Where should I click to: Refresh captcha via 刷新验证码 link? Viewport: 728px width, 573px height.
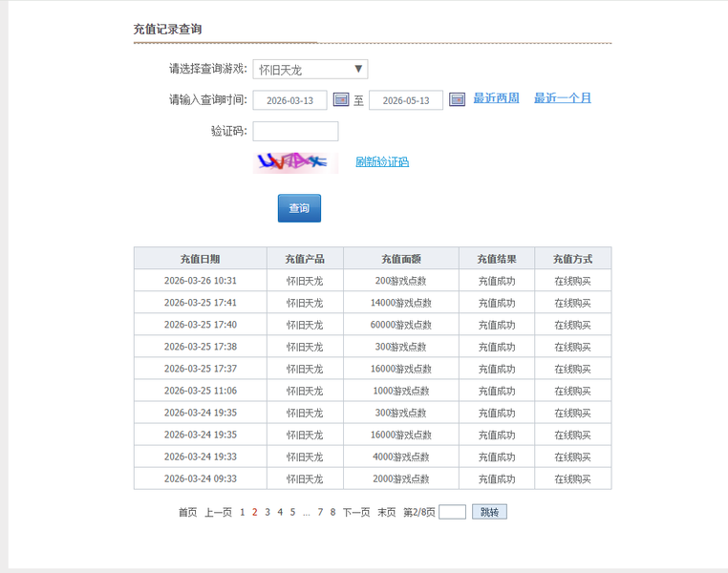pos(382,162)
